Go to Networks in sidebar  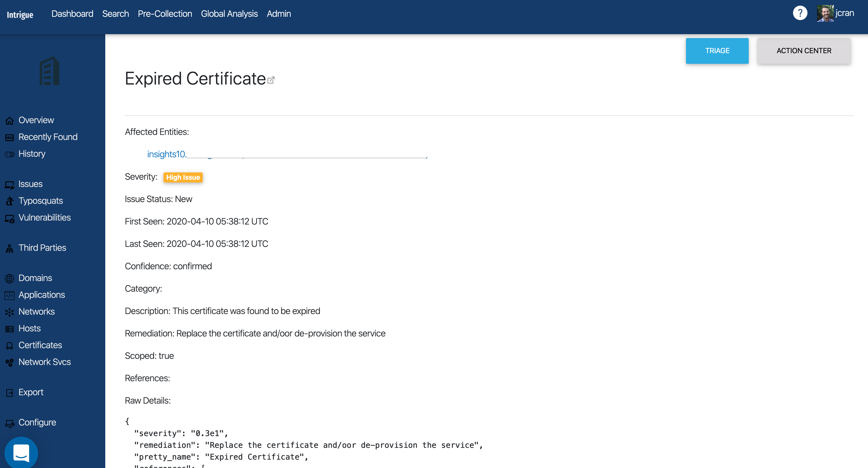tap(36, 312)
